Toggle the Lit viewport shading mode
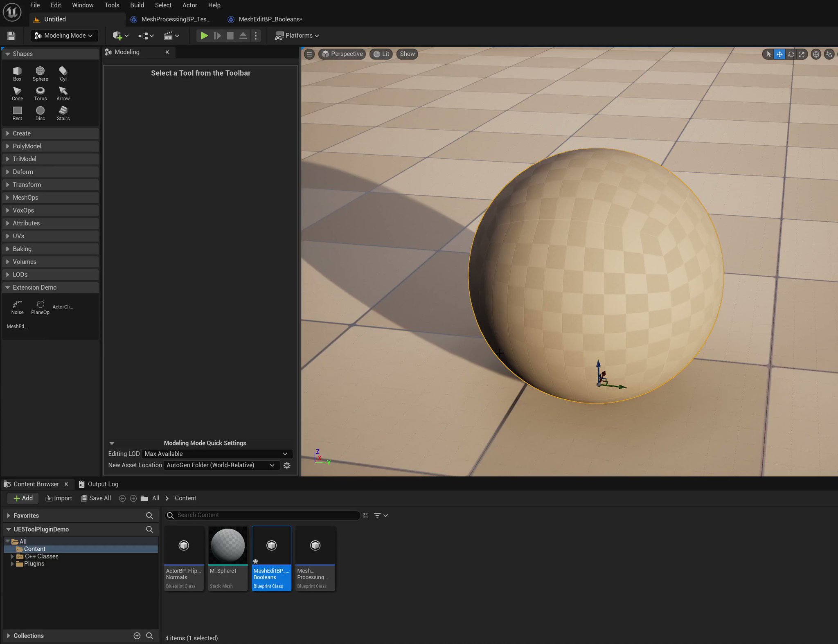Screen dimensions: 838x644 pos(381,54)
